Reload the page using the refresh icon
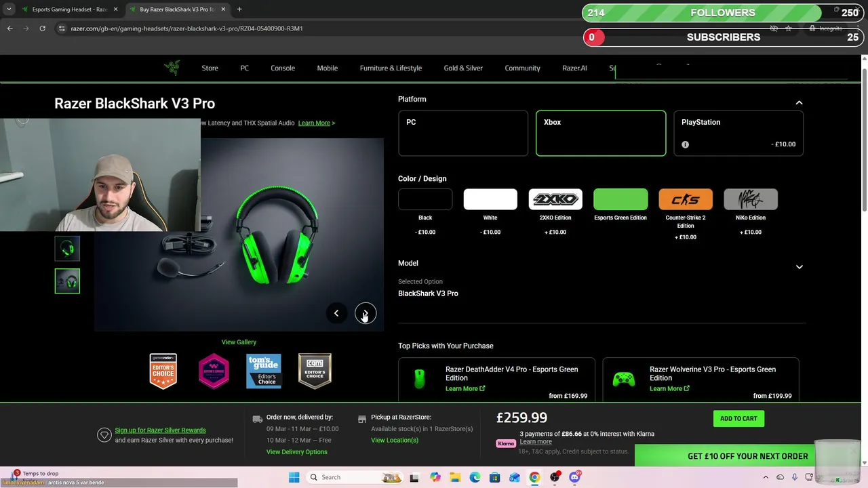Image resolution: width=868 pixels, height=488 pixels. pyautogui.click(x=42, y=28)
